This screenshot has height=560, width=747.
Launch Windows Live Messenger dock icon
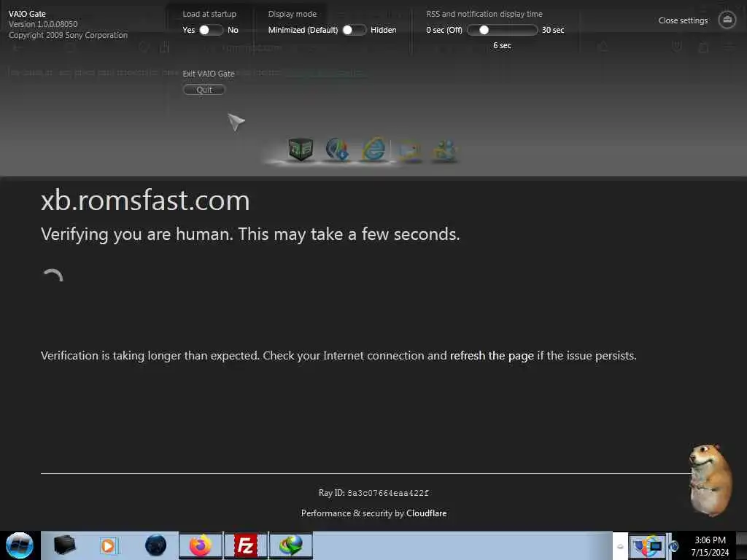click(x=444, y=150)
